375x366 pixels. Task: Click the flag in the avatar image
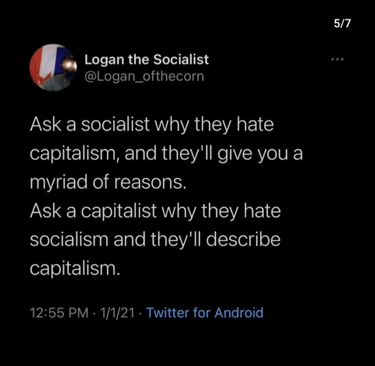[x=47, y=63]
